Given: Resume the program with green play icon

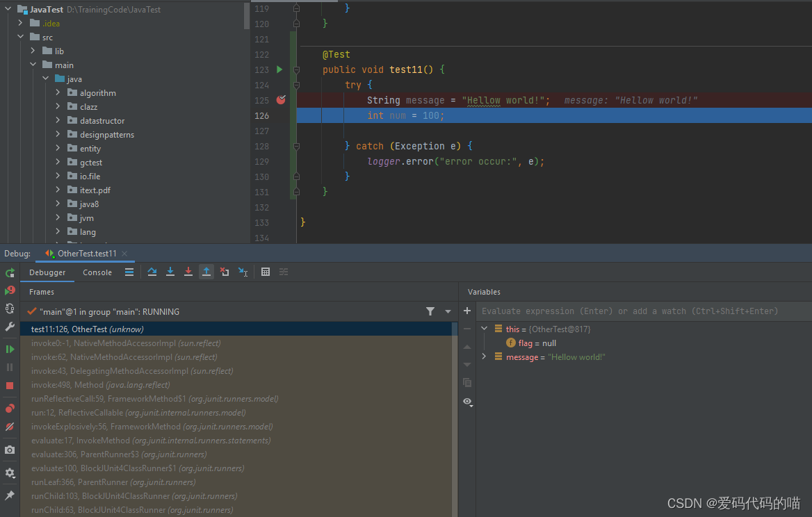Looking at the screenshot, I should (x=10, y=349).
